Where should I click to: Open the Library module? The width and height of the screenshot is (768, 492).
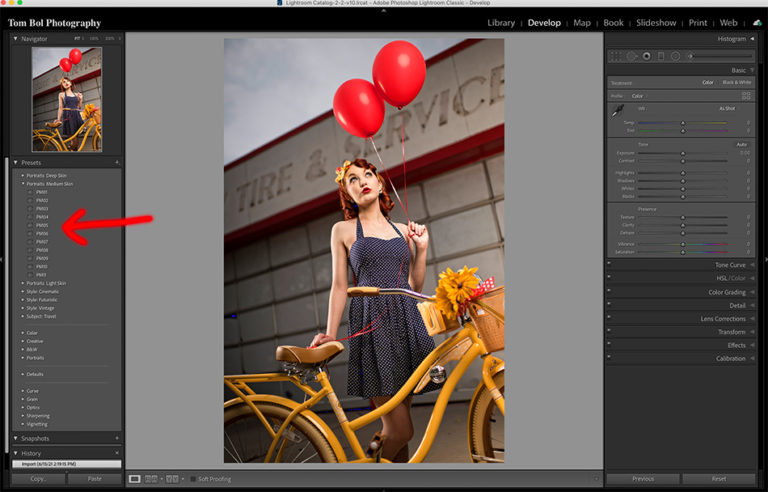(x=501, y=23)
